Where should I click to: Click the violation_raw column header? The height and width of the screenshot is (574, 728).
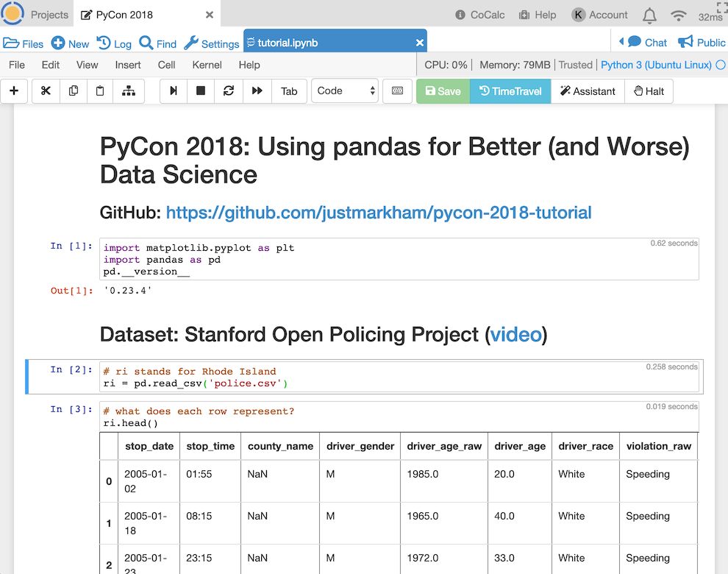tap(659, 446)
